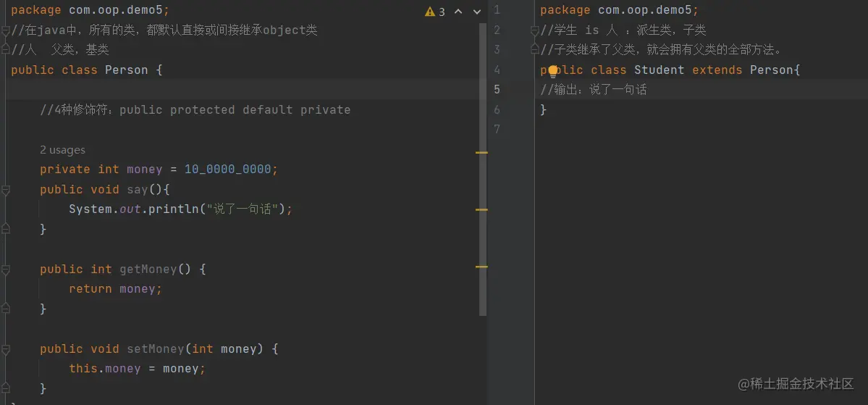
Task: Click the middle warning stripe mark near println line
Action: (x=481, y=210)
